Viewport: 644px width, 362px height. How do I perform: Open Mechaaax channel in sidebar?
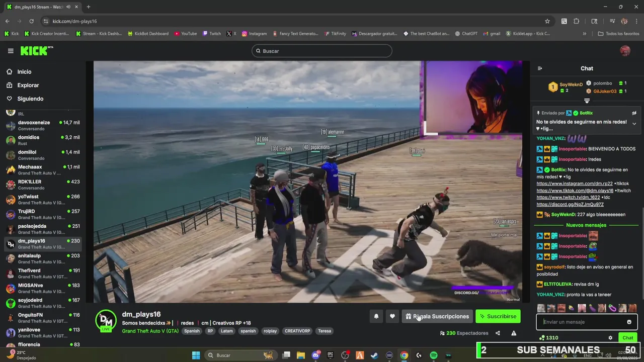pos(43,170)
